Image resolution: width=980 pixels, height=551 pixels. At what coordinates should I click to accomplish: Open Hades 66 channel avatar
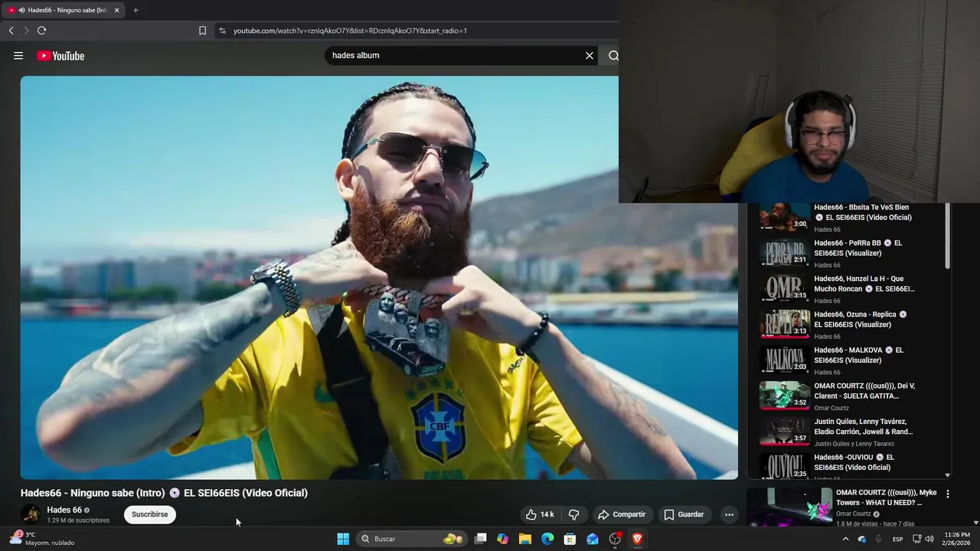[x=31, y=514]
